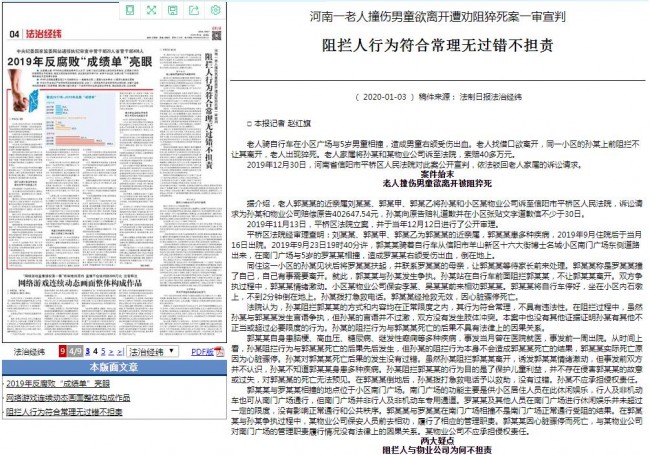This screenshot has width=650, height=455.
Task: Go to page 3 in the pagination
Action: [x=87, y=351]
